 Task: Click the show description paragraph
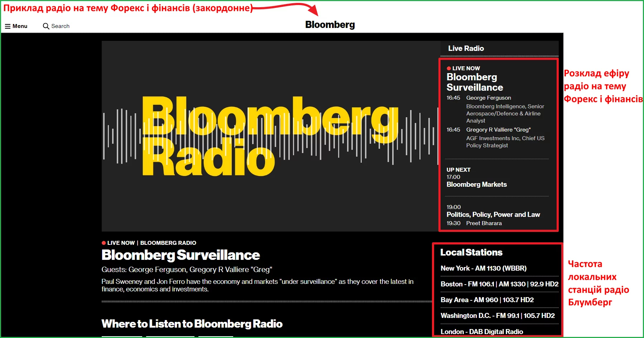[x=257, y=285]
